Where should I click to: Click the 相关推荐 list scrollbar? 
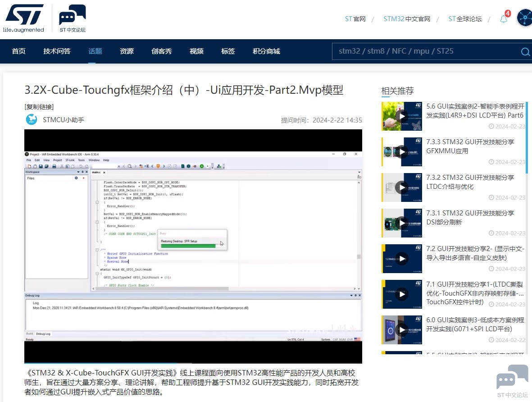coord(527,137)
